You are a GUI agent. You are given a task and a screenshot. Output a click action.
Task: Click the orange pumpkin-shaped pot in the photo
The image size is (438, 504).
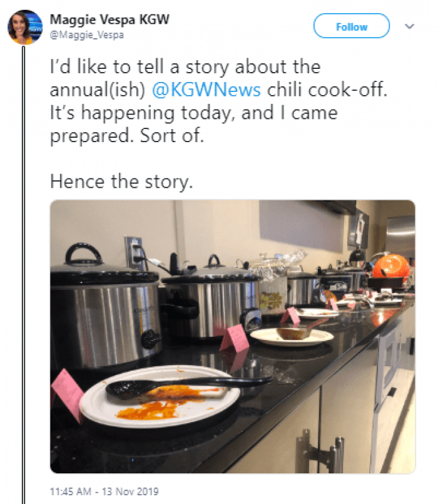394,266
